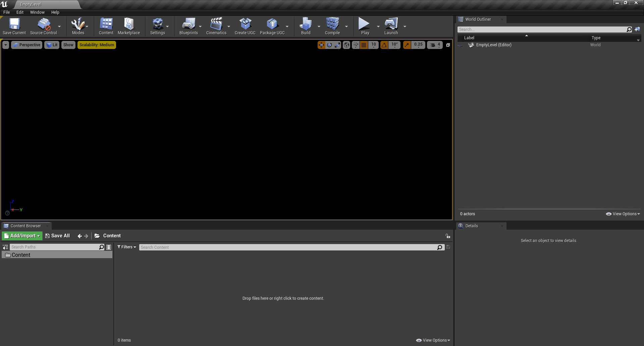644x346 pixels.
Task: Expand the Settings dropdown arrow
Action: point(167,26)
